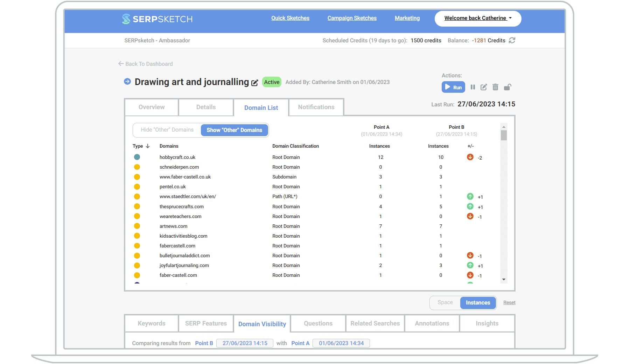The image size is (630, 364).
Task: Open the Domain List tab
Action: pyautogui.click(x=261, y=108)
